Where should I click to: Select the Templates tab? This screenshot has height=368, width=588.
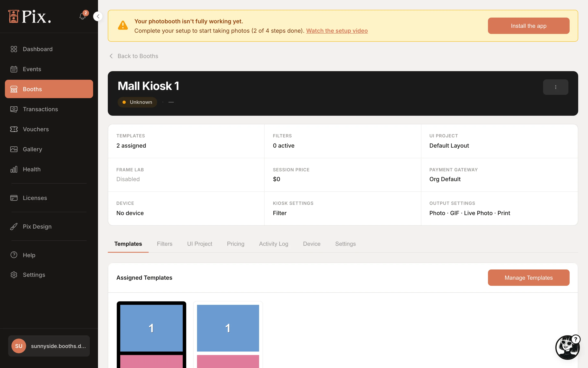(x=128, y=244)
